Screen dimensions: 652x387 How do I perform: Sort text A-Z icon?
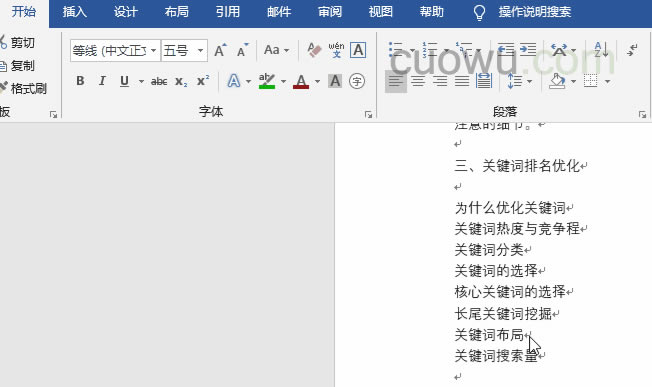pyautogui.click(x=601, y=50)
